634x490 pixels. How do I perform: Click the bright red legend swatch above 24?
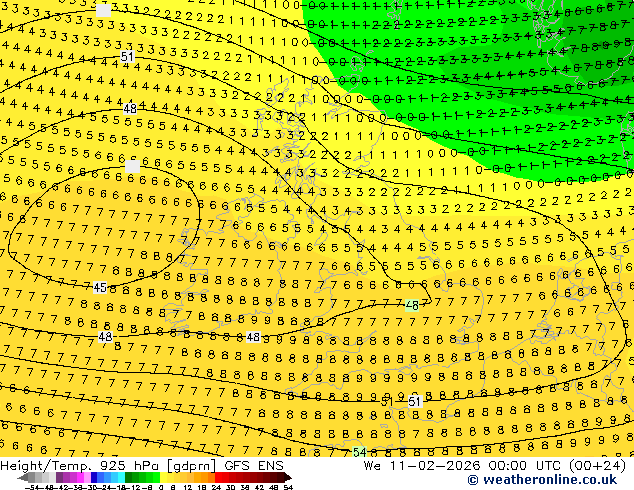pos(218,477)
